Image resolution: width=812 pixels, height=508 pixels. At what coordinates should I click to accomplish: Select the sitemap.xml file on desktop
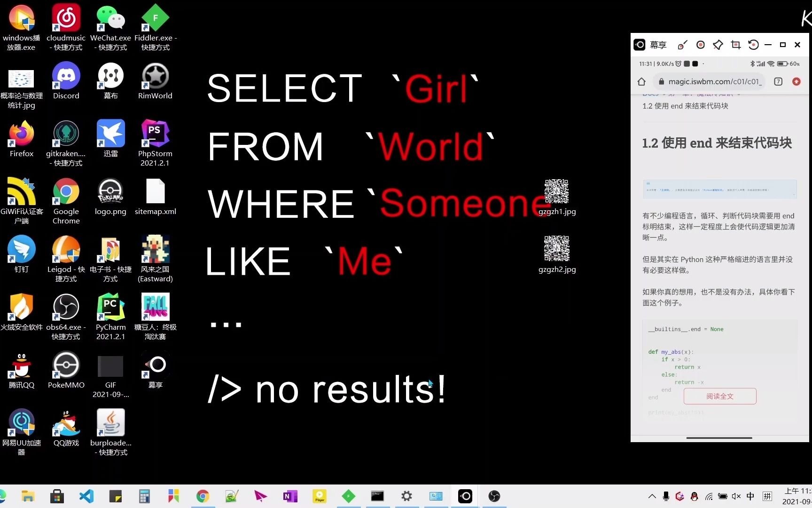[x=156, y=197]
